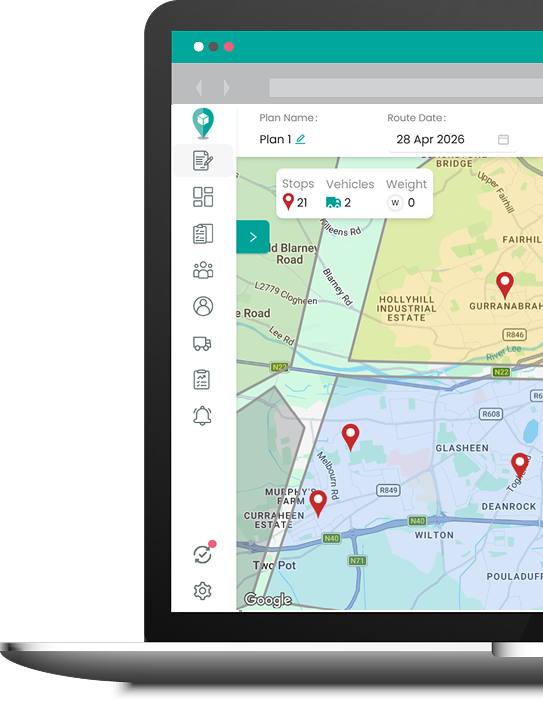Click the HOLLYHILL INDUSTRIAL ESTATE map label
The height and width of the screenshot is (701, 543).
(x=406, y=308)
